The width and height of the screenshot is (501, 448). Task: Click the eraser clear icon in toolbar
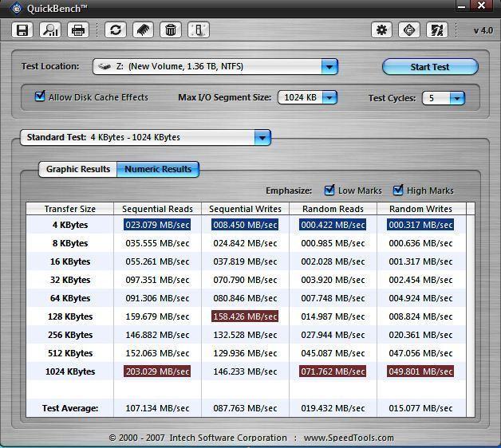pos(143,30)
